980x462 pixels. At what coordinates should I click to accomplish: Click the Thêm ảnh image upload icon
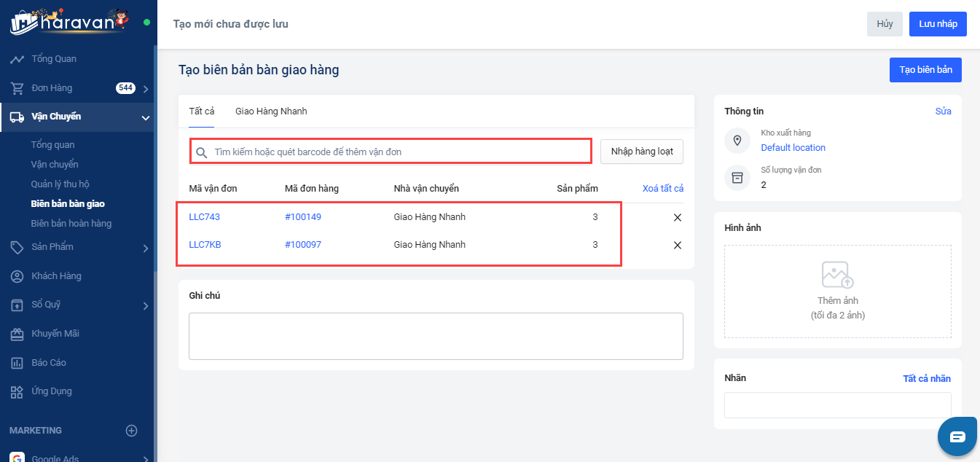837,275
